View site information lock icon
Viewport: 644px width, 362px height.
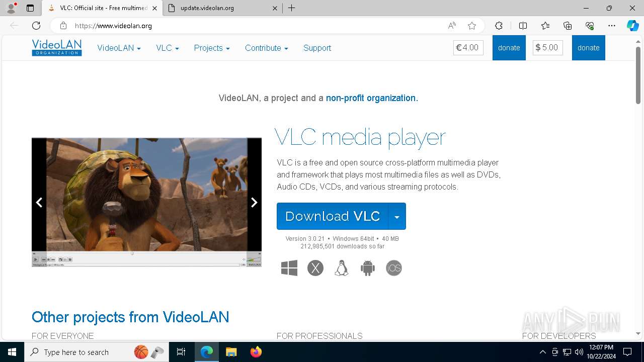click(x=63, y=26)
